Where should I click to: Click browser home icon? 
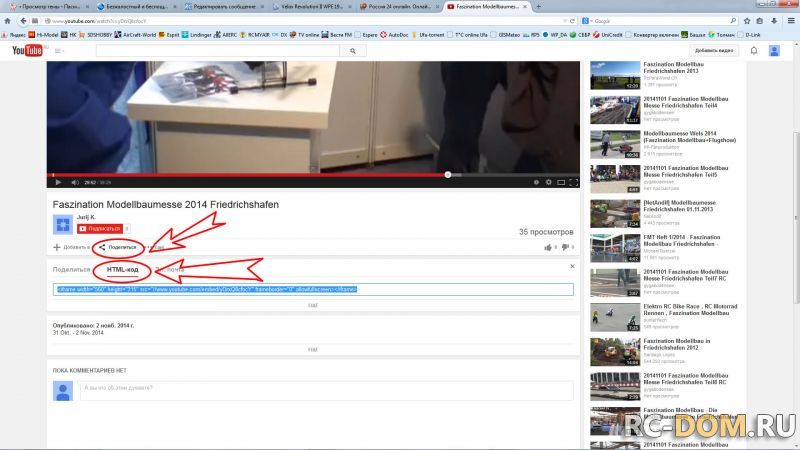pos(7,21)
